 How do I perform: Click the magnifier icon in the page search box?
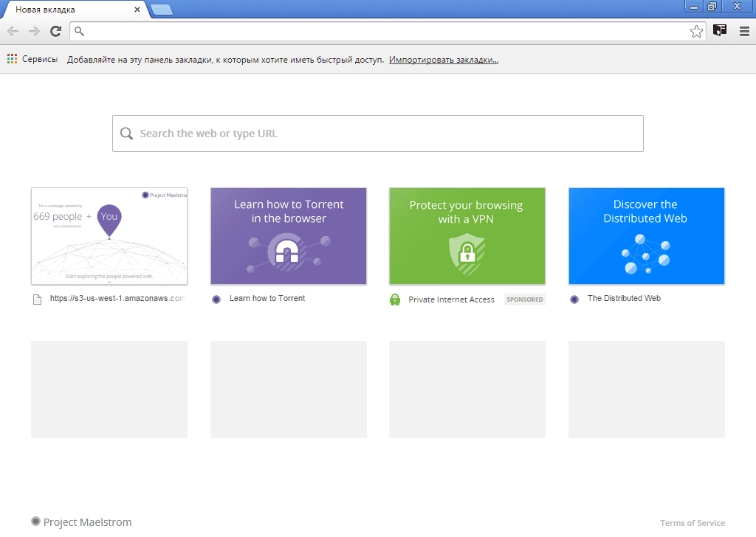pyautogui.click(x=126, y=134)
